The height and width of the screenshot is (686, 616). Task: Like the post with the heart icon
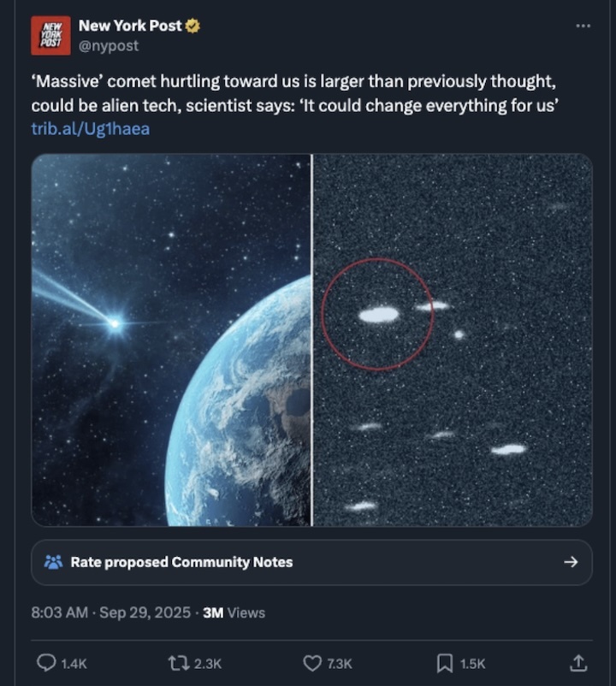click(313, 662)
